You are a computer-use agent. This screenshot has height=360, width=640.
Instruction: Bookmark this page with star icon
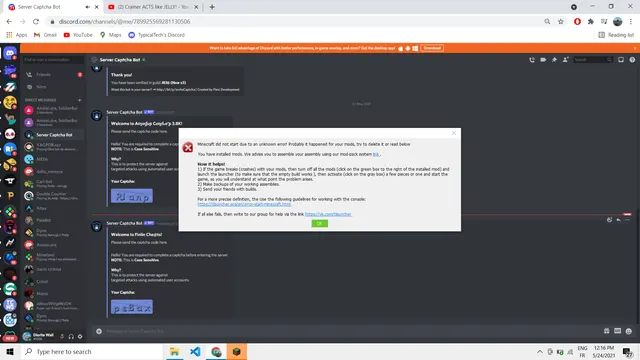coord(561,22)
